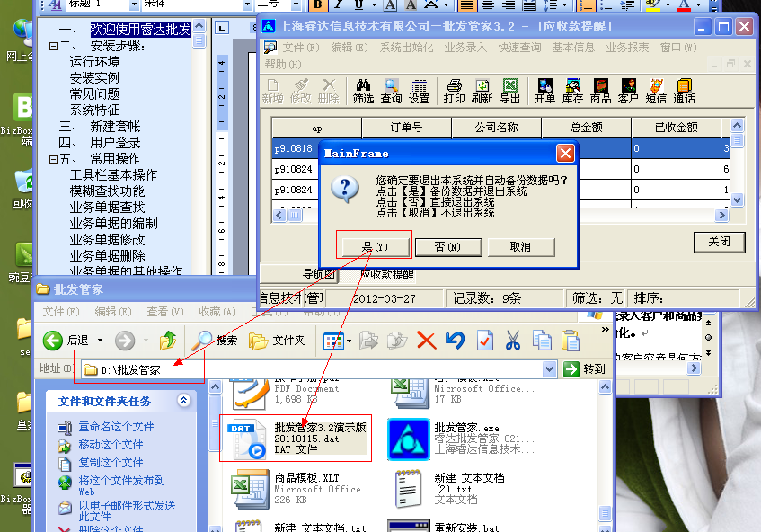
Task: Click the 筛选 binoculars icon in 批发管家 toolbar
Action: (363, 86)
